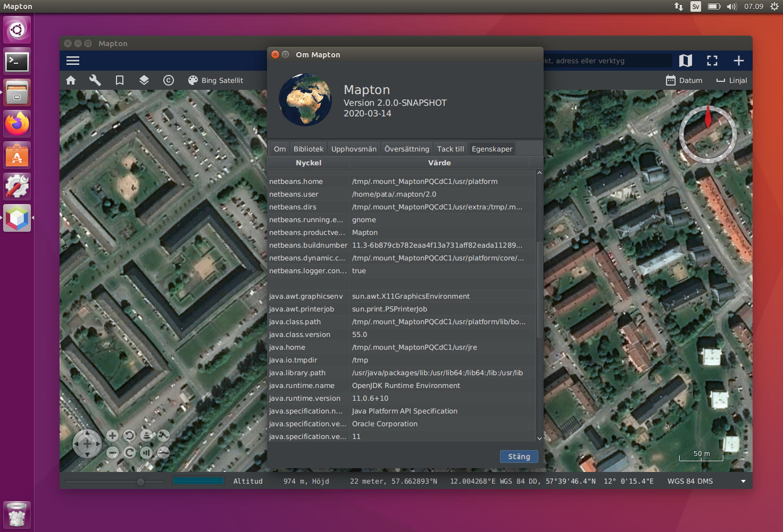This screenshot has height=532, width=783.
Task: Click the properties table scroll-up arrow
Action: (x=539, y=173)
